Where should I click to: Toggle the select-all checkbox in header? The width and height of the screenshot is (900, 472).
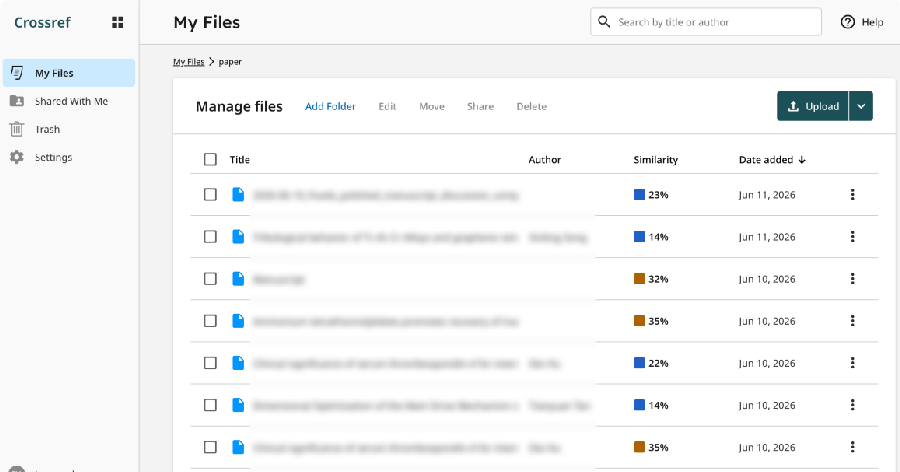tap(211, 159)
